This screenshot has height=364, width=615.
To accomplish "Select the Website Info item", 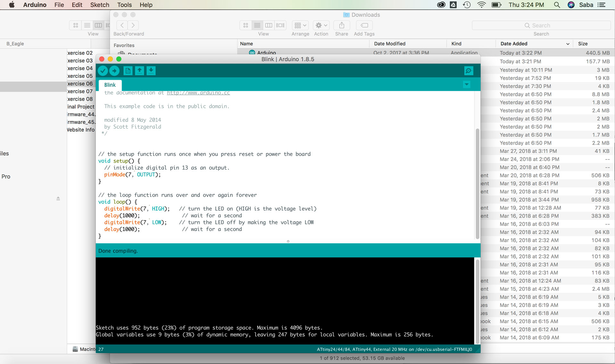I will 81,130.
